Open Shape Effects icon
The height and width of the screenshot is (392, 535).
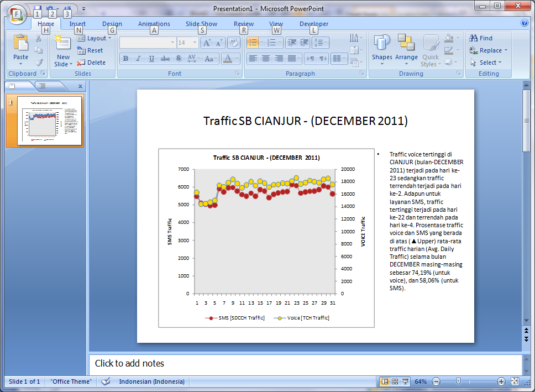449,62
